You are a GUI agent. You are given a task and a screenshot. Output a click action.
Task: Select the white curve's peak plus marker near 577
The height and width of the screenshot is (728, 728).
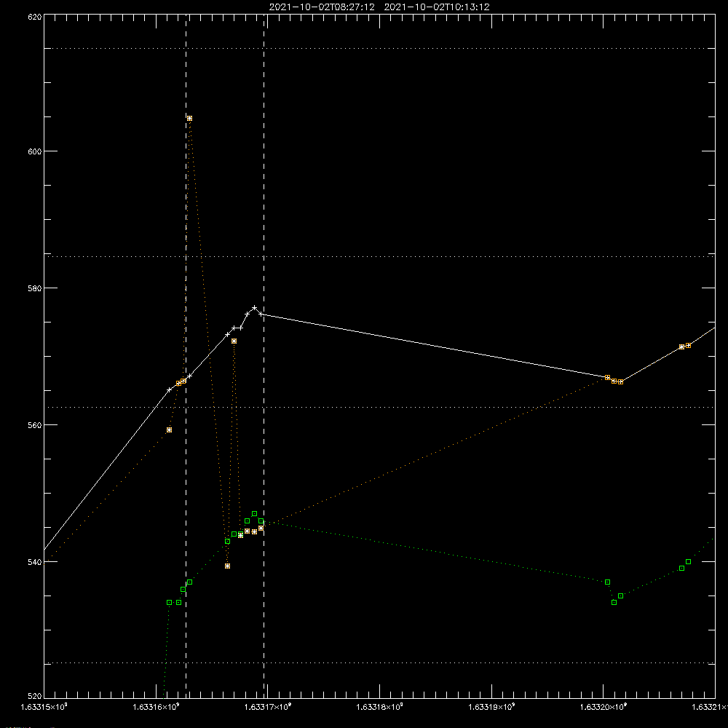(x=254, y=307)
